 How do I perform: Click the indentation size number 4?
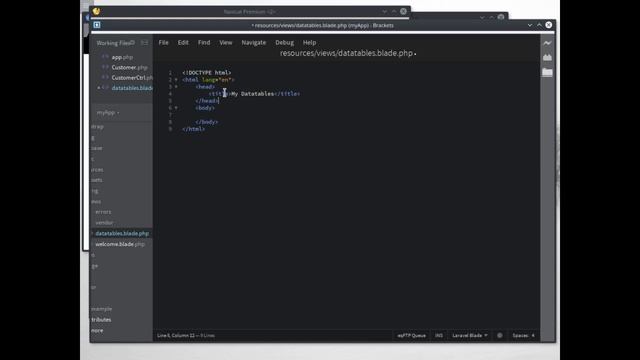pyautogui.click(x=533, y=336)
